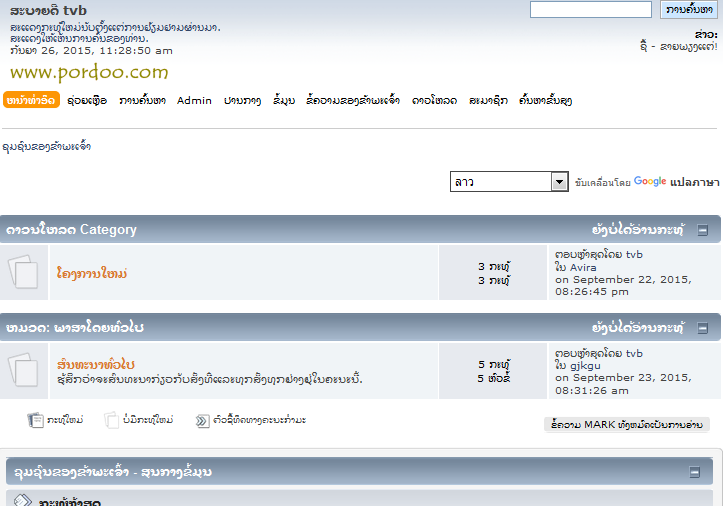
Task: Click the '5' post counts cell
Action: pos(493,371)
